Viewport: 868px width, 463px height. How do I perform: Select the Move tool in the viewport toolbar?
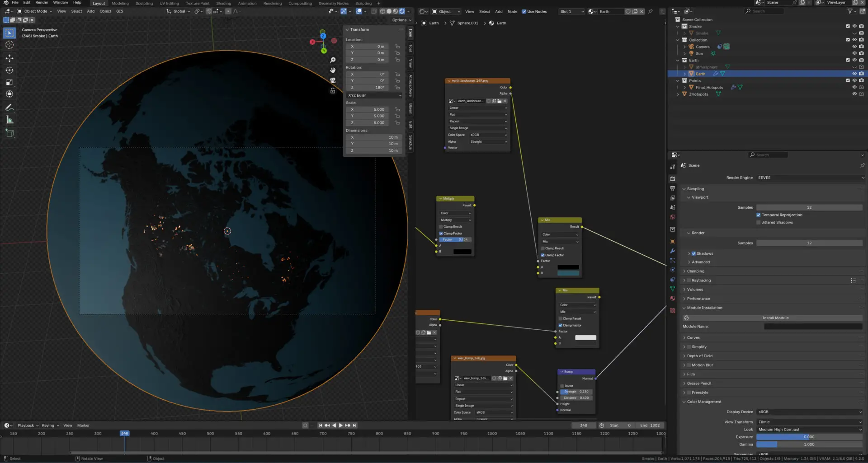tap(9, 58)
